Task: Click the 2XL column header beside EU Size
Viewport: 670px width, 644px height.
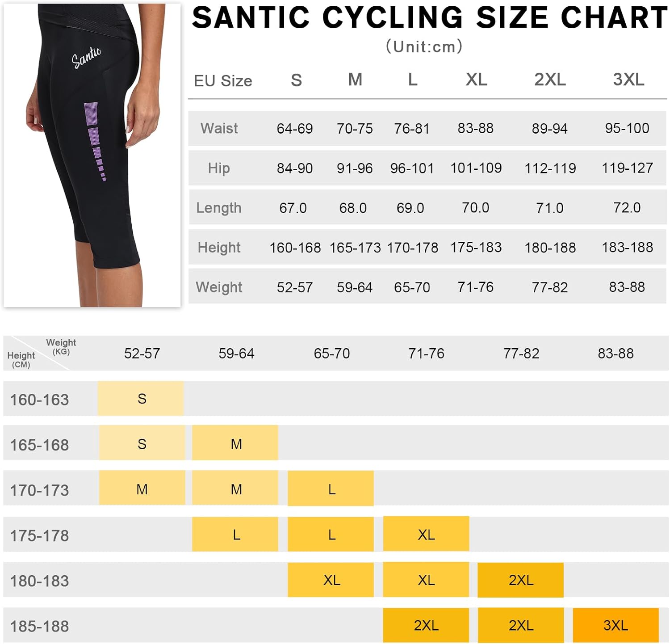Action: pos(550,80)
